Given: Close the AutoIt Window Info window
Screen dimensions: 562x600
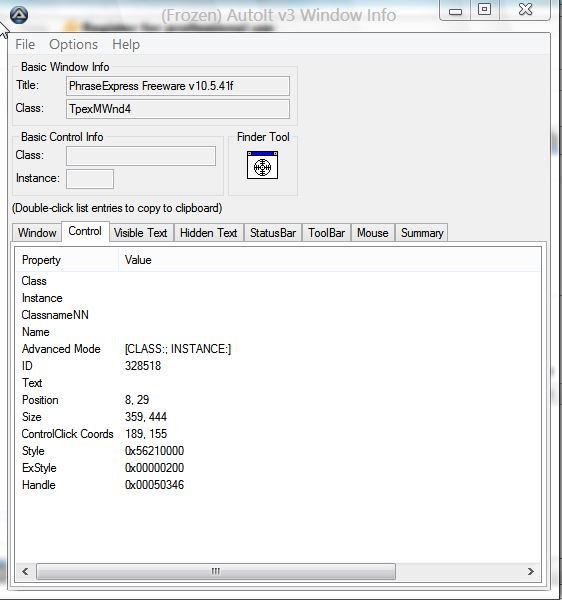Looking at the screenshot, I should [x=525, y=10].
